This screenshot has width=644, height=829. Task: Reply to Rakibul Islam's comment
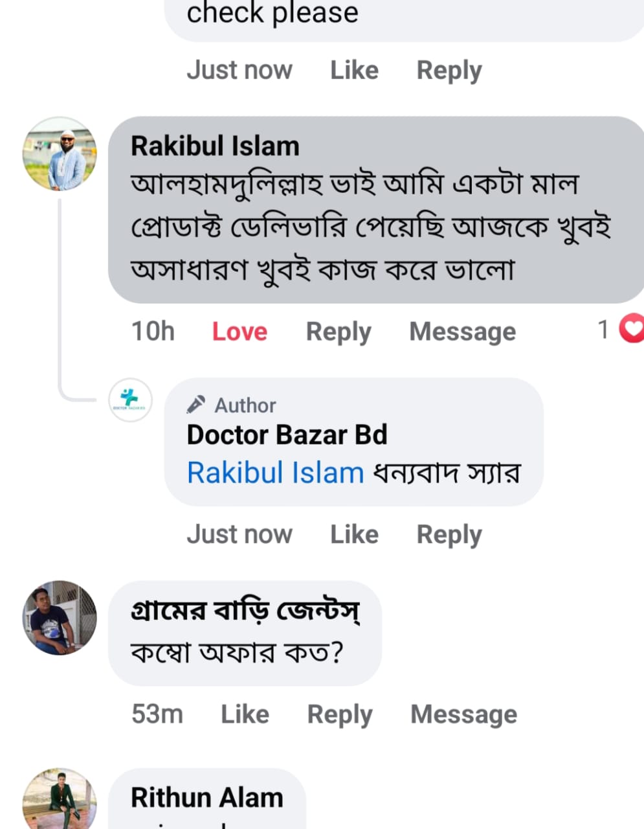[339, 332]
